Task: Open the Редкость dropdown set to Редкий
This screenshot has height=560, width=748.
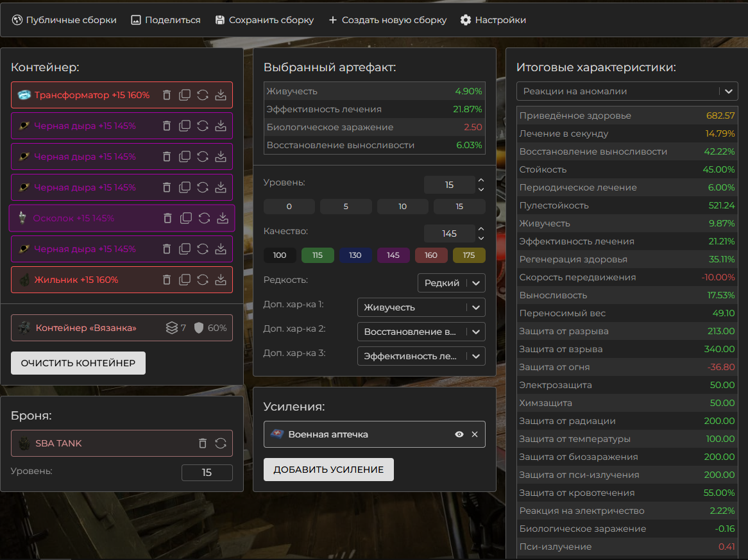Action: tap(451, 283)
